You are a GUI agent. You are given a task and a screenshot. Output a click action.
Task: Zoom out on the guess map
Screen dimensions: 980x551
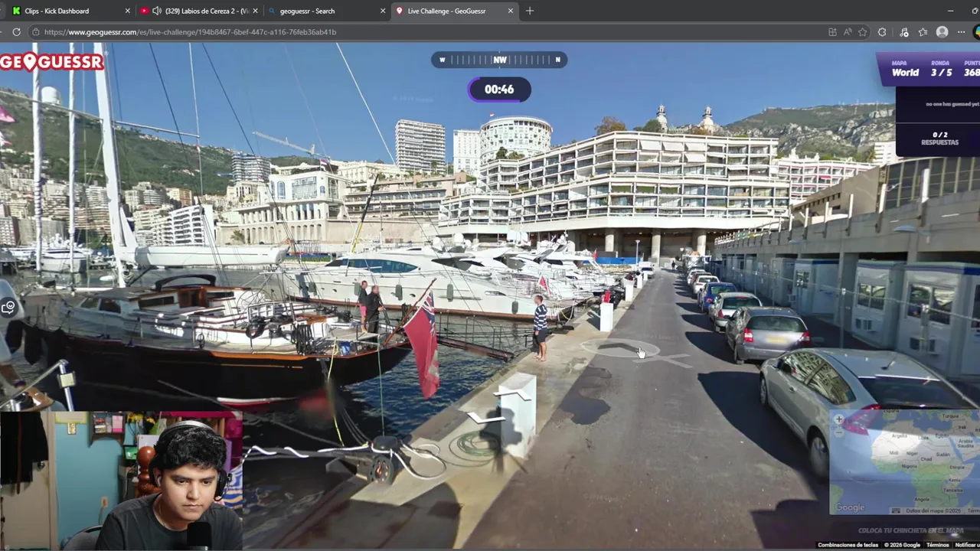[x=839, y=432]
